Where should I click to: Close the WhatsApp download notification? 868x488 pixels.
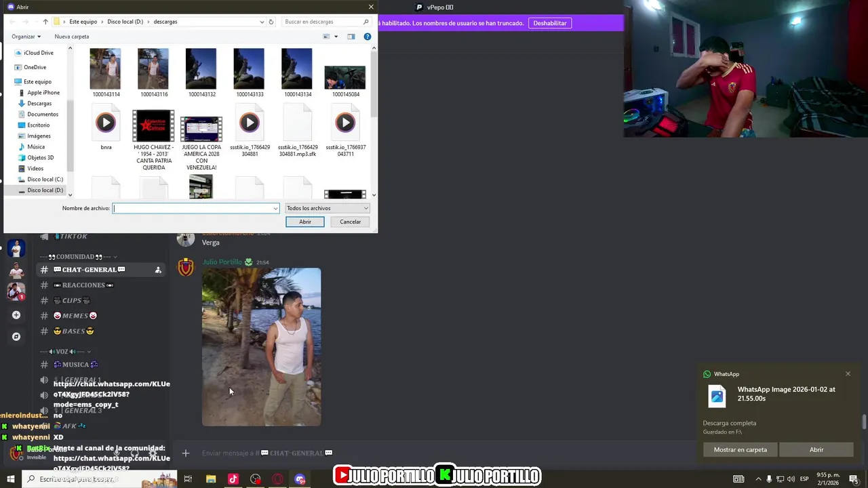[848, 374]
